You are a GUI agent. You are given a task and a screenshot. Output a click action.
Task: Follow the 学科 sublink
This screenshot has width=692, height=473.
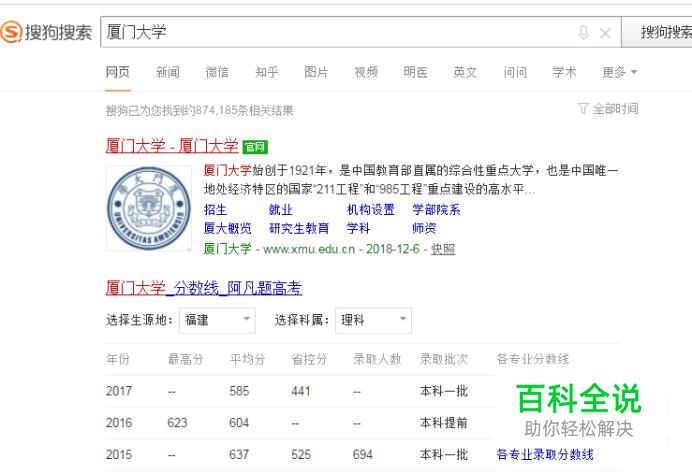pyautogui.click(x=358, y=228)
